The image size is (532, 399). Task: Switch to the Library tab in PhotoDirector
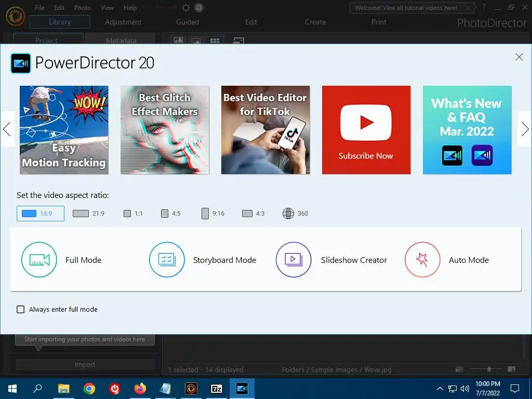(x=60, y=22)
